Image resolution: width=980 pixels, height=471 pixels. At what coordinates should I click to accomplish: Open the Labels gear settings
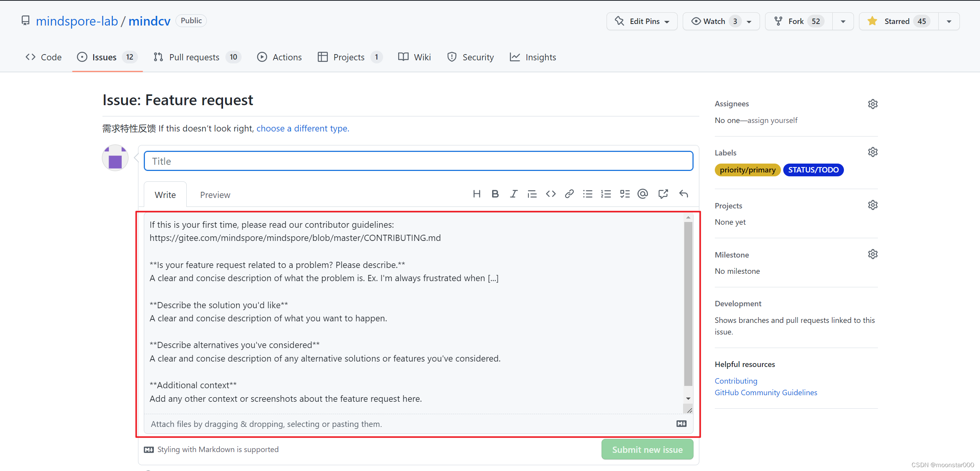(873, 152)
